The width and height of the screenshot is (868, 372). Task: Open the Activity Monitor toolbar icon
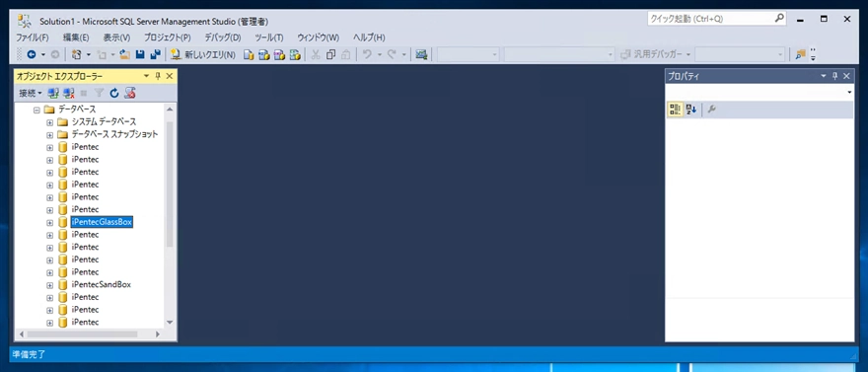[422, 54]
